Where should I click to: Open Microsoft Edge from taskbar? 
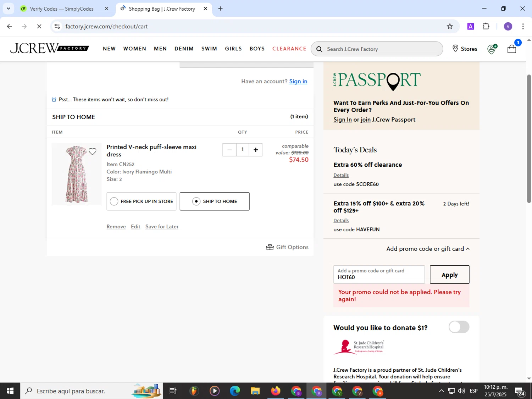[x=235, y=391]
